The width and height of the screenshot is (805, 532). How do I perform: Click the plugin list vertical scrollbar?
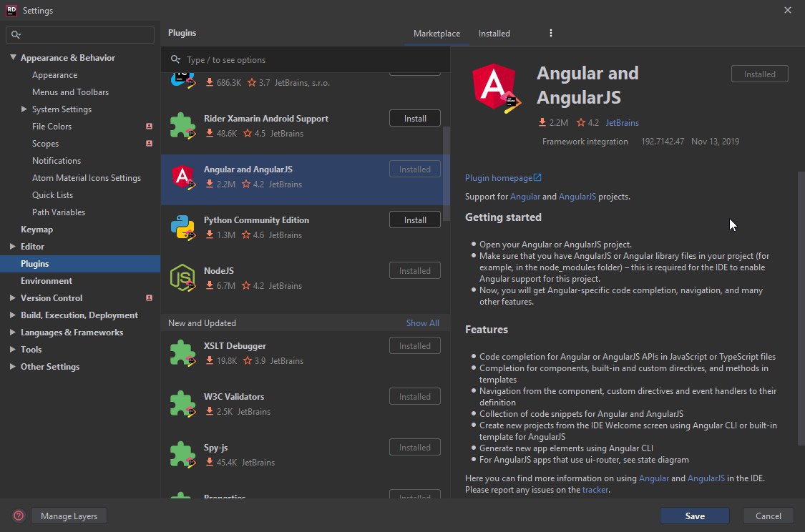click(x=446, y=173)
